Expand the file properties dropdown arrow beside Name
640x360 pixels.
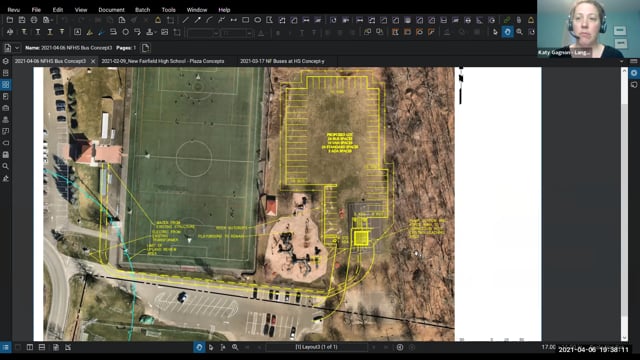click(17, 48)
